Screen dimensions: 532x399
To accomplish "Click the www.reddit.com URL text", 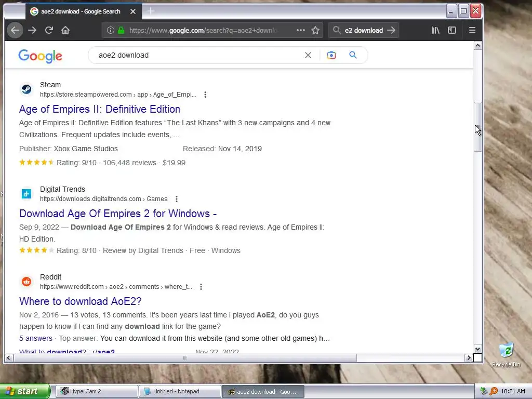I will click(116, 287).
